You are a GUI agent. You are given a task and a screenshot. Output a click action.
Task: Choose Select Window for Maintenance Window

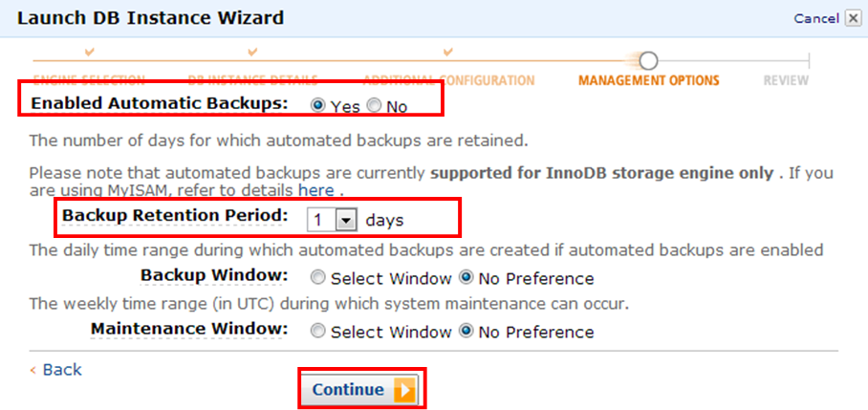click(317, 332)
